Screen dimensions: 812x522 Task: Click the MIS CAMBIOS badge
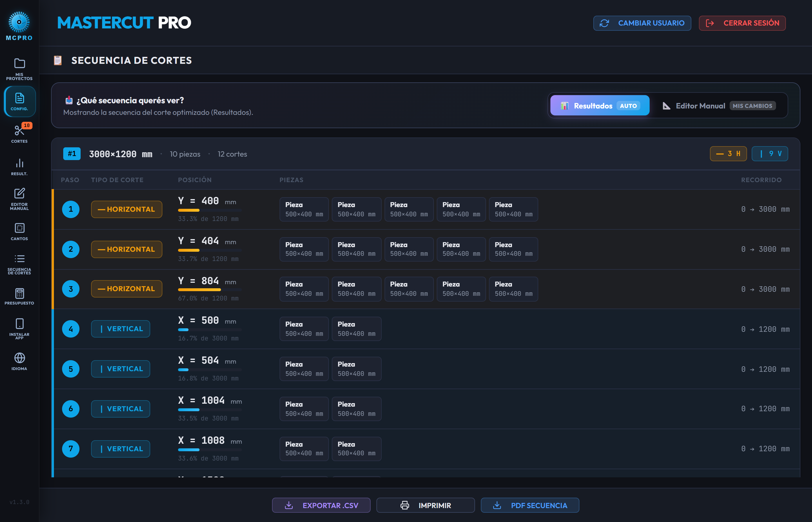(752, 106)
